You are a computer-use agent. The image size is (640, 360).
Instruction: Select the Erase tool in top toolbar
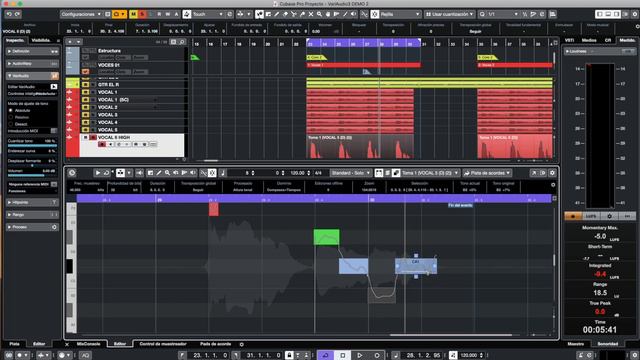[x=285, y=14]
